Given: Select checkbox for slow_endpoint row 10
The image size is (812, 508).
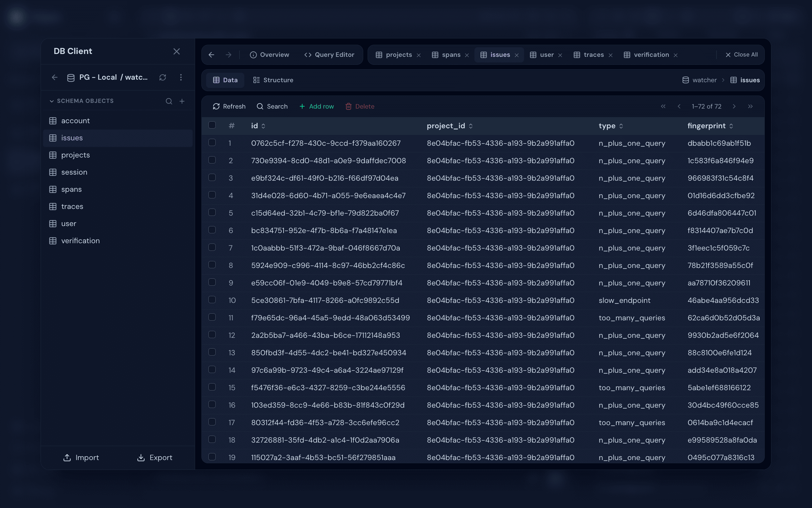Looking at the screenshot, I should pyautogui.click(x=212, y=300).
